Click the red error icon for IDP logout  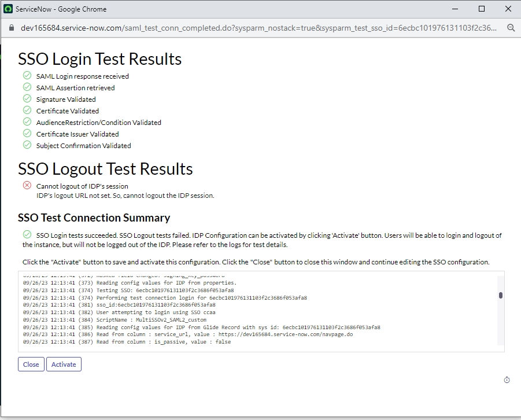pyautogui.click(x=27, y=185)
